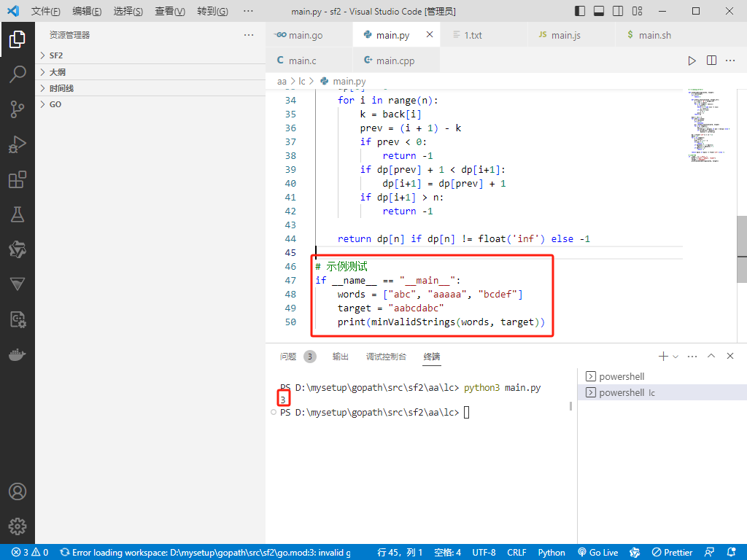Open the 编辑(E) menu

coord(87,11)
